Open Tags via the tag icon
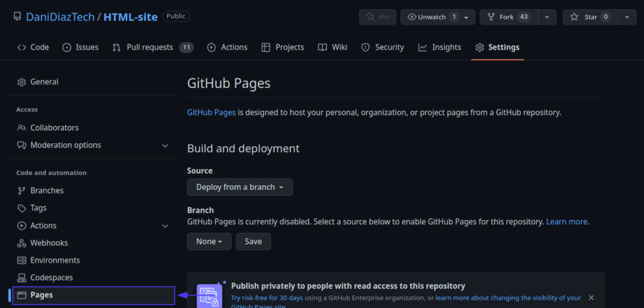This screenshot has width=644, height=308. click(x=22, y=208)
